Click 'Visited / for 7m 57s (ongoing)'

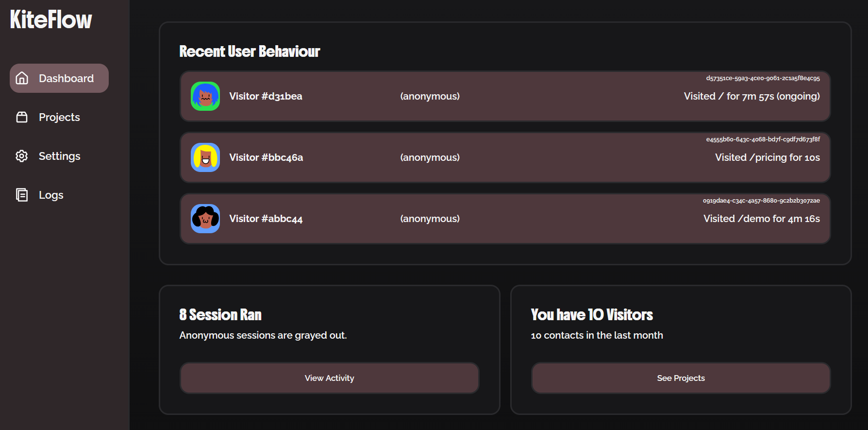point(752,96)
